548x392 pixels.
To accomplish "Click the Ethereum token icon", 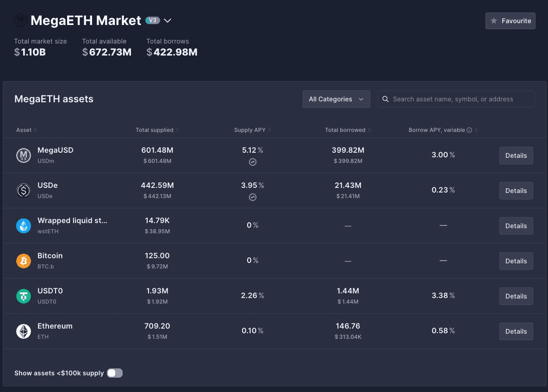I will pos(24,331).
